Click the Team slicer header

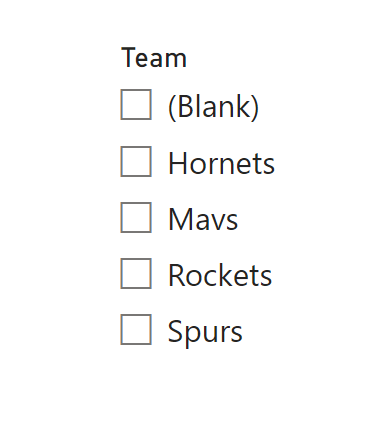(154, 58)
